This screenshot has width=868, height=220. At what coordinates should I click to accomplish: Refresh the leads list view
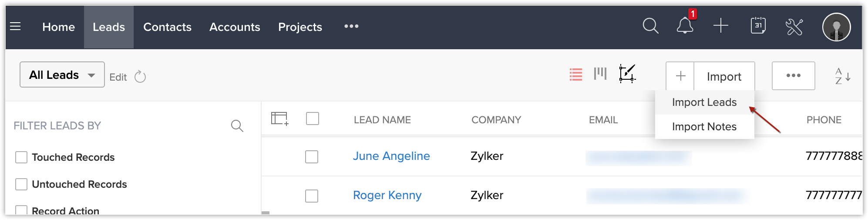coord(140,77)
